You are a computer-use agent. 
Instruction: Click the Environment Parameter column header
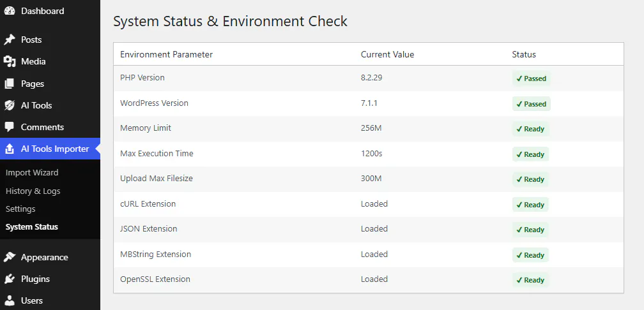pyautogui.click(x=166, y=55)
